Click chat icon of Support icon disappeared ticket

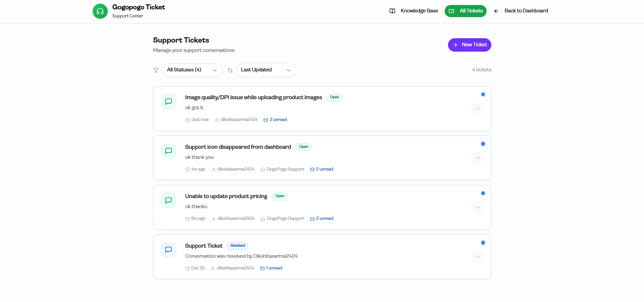point(169,151)
